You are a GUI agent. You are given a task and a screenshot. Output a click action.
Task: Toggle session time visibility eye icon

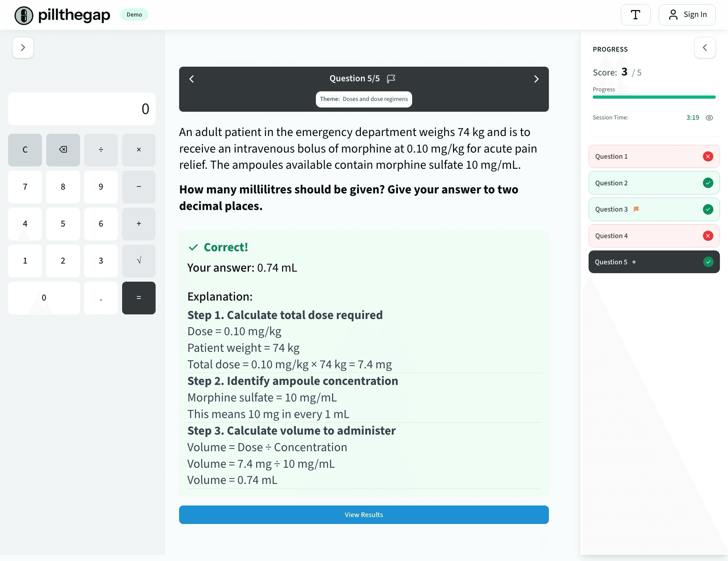(x=709, y=118)
